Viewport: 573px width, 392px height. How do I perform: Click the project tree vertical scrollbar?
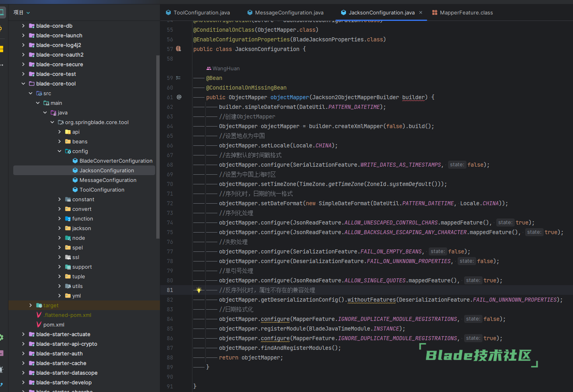pyautogui.click(x=158, y=147)
